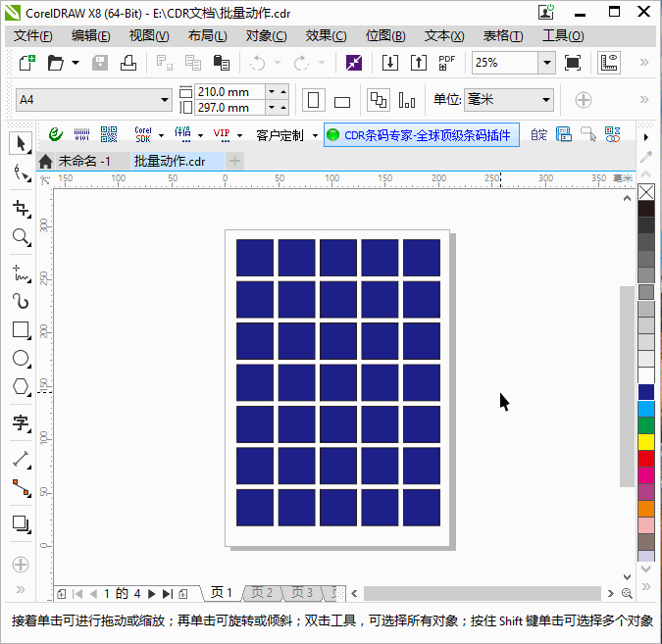Pick the yellow palette swatch

pos(646,442)
